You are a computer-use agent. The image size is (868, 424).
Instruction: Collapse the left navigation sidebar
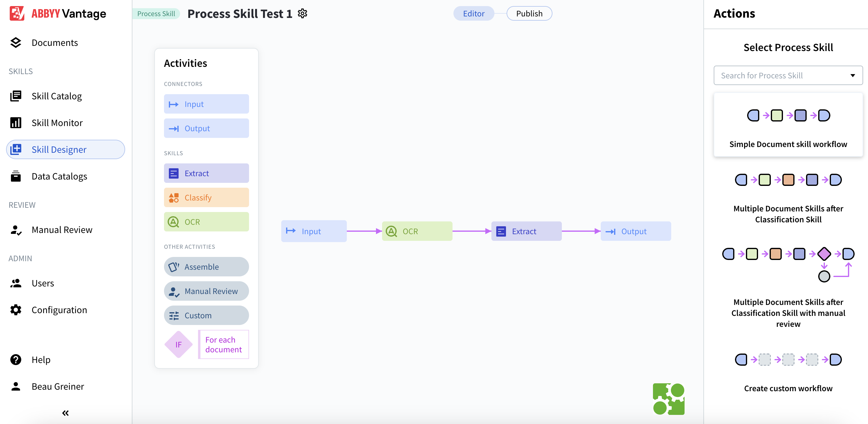coord(65,412)
